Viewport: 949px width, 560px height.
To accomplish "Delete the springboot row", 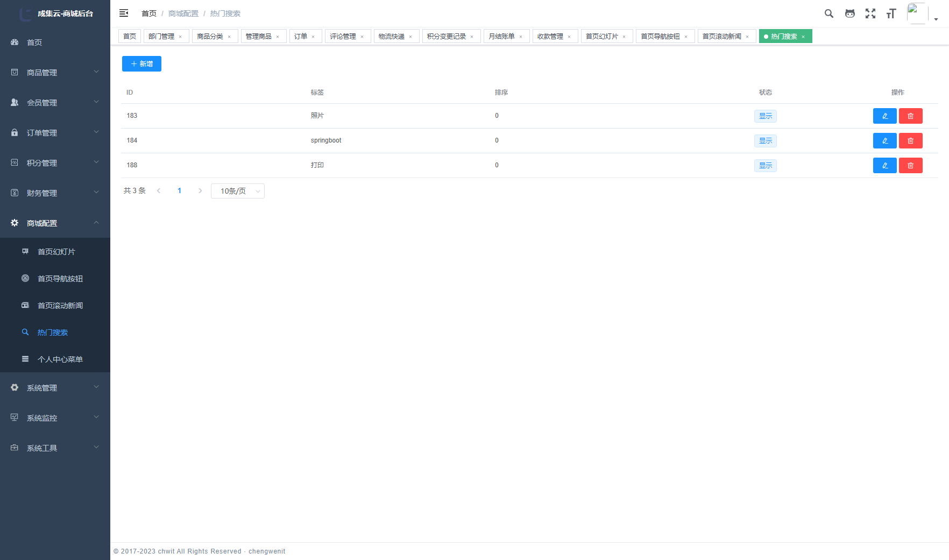I will [911, 141].
